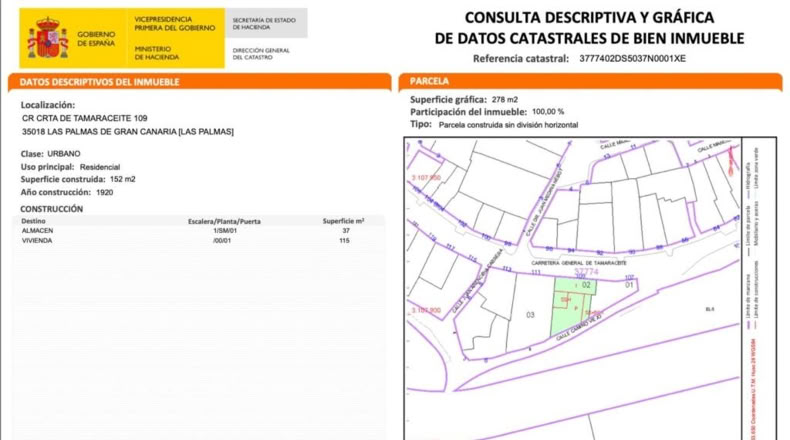Click block number '37774' on map
The height and width of the screenshot is (440, 790).
pyautogui.click(x=586, y=272)
